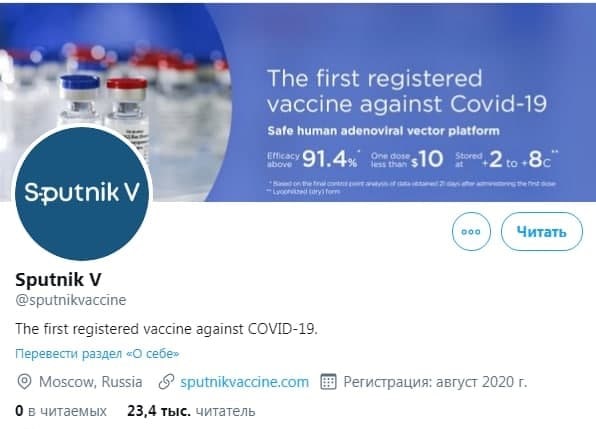The width and height of the screenshot is (596, 429).
Task: View the 23,4 тыс. читатель followers list
Action: [191, 411]
